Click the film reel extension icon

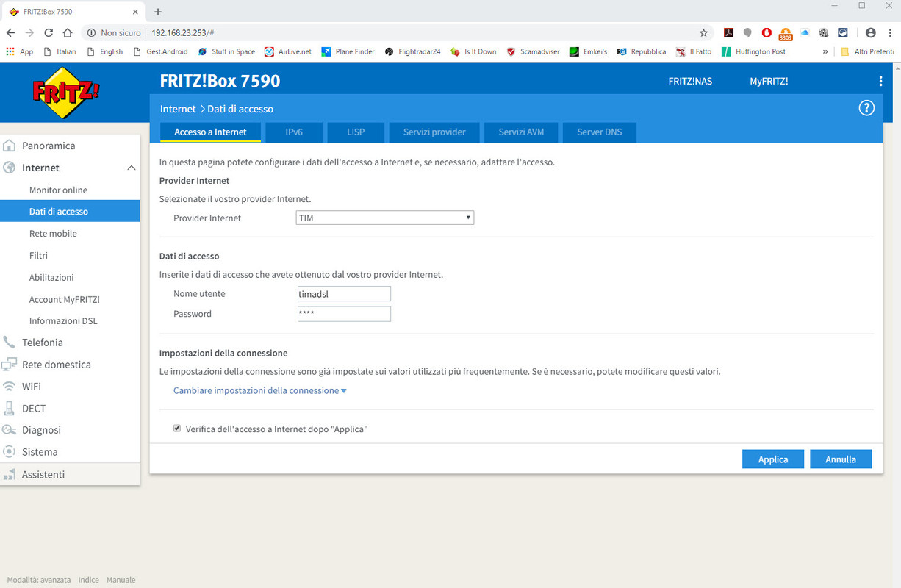[824, 32]
